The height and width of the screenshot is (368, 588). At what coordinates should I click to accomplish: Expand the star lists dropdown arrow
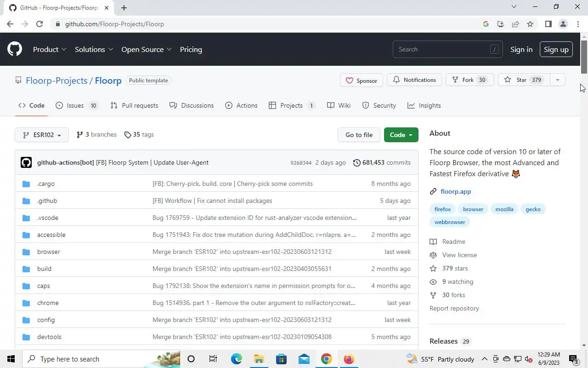[x=557, y=80]
